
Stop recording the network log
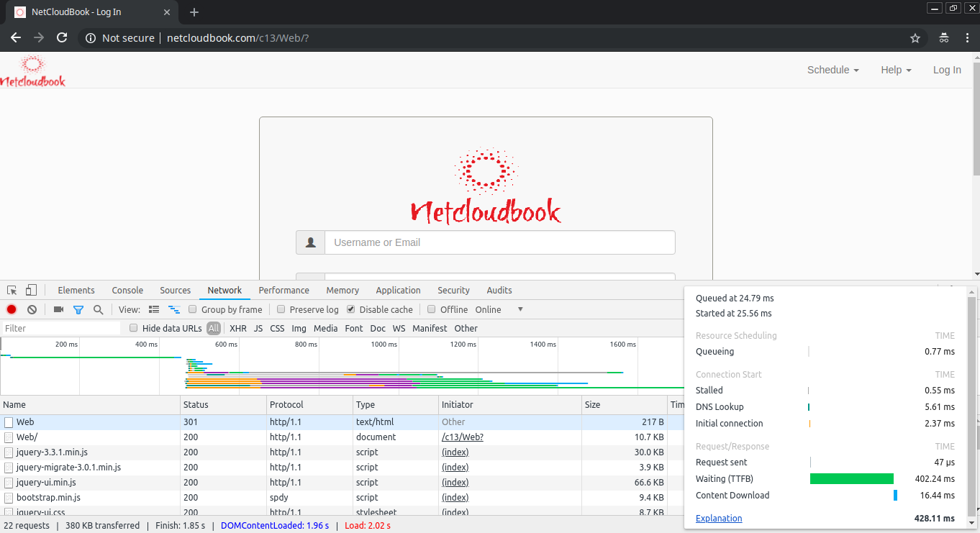pos(12,309)
